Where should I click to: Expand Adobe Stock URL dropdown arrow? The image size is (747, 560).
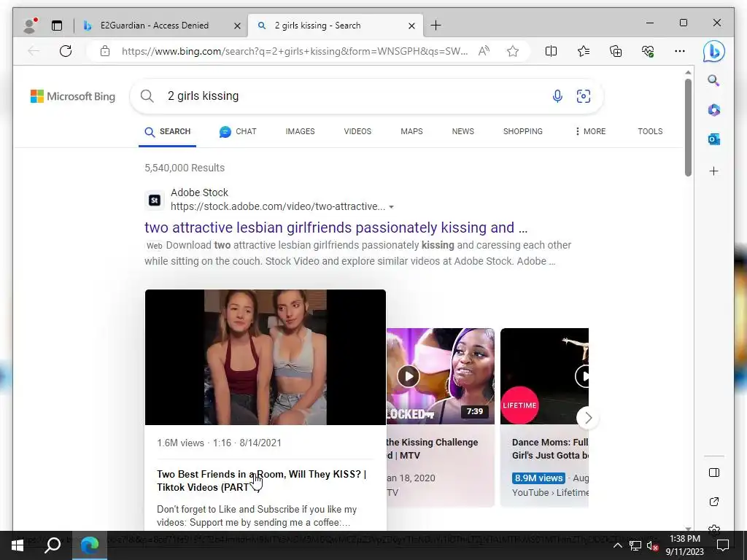coord(391,207)
